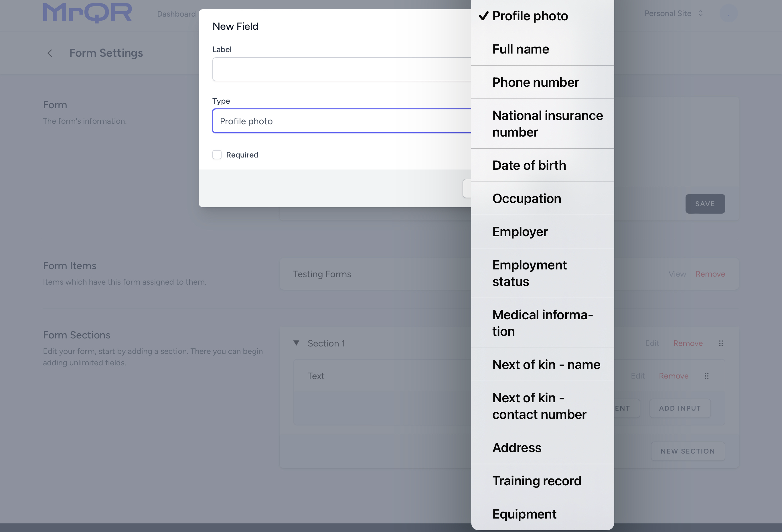The height and width of the screenshot is (532, 782).
Task: Edit Section 1
Action: tap(652, 343)
